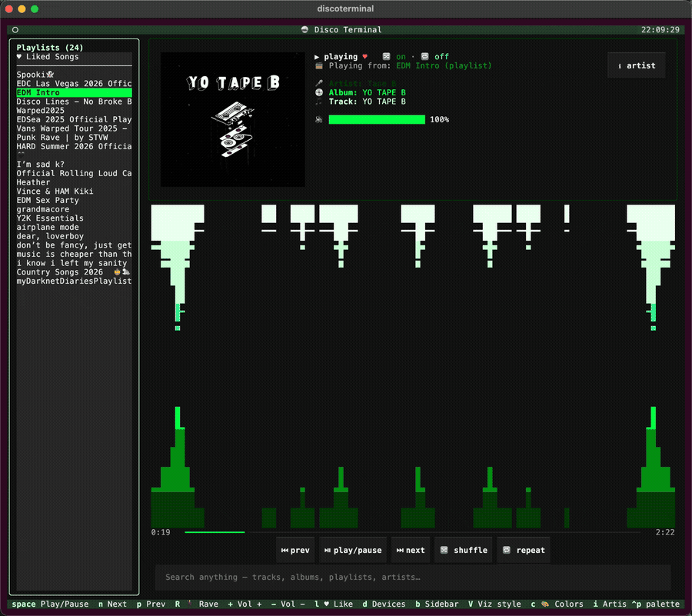
Task: Select i know i left my sanity playlist
Action: [x=74, y=263]
